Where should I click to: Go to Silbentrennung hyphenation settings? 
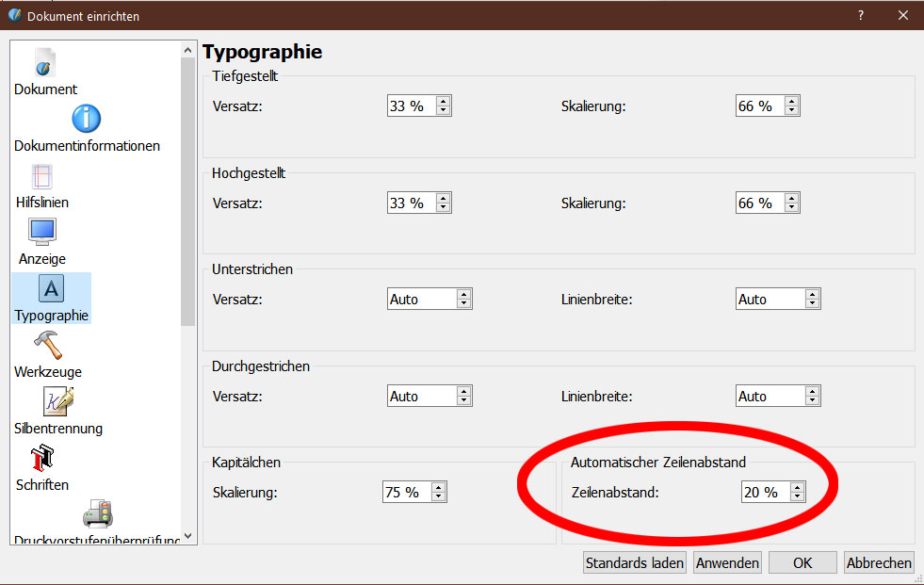pyautogui.click(x=57, y=402)
